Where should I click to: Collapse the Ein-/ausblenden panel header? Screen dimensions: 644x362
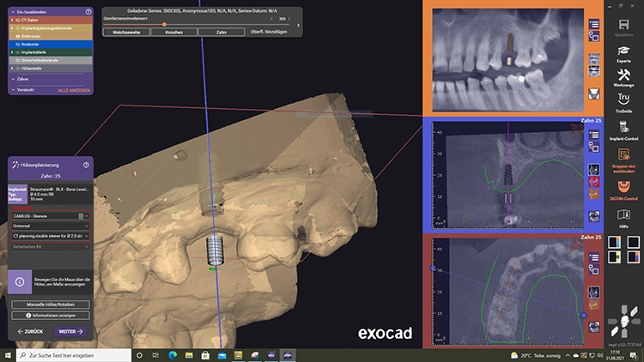tap(13, 12)
